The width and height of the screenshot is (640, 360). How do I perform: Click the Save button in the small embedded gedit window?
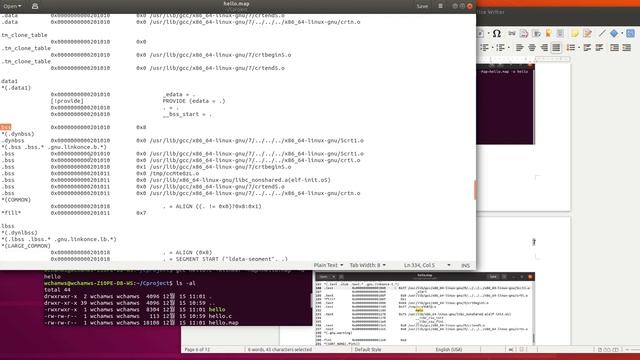(493, 276)
